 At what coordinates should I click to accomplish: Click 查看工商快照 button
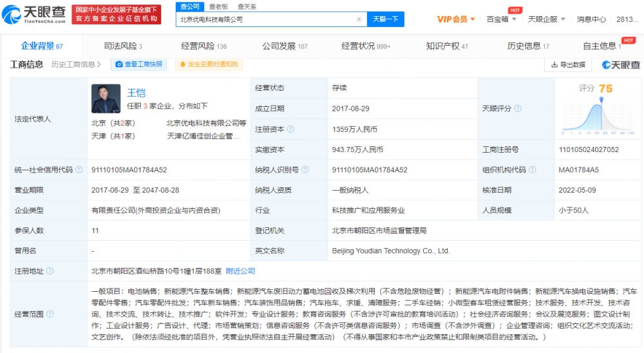[x=139, y=64]
